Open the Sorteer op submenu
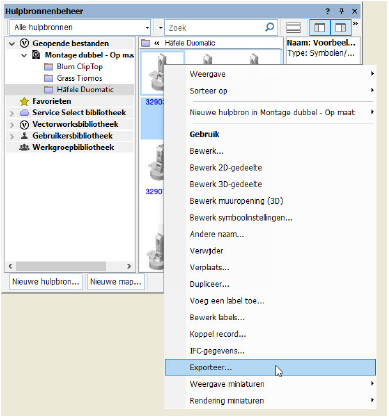The image size is (389, 417). [270, 91]
